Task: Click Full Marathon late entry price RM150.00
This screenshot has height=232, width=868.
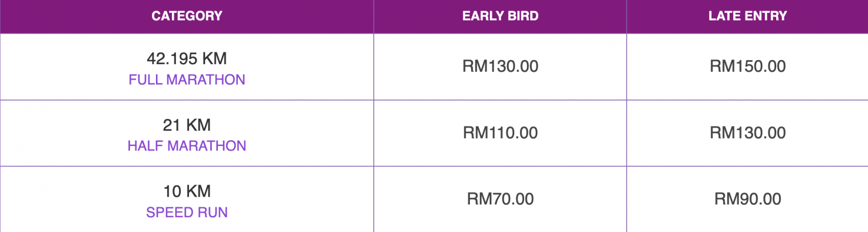Action: point(747,66)
